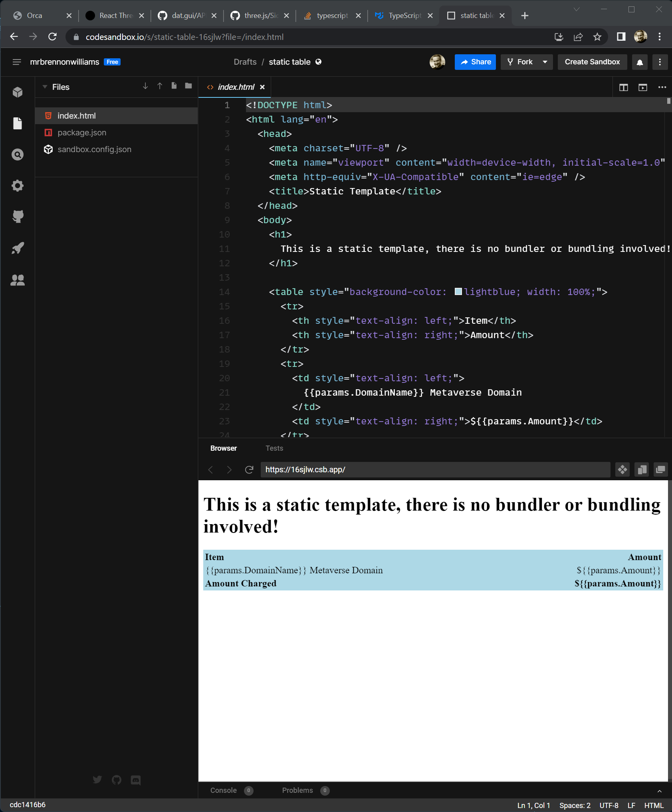Click the download files arrow in Files panel
672x812 pixels.
[x=145, y=86]
